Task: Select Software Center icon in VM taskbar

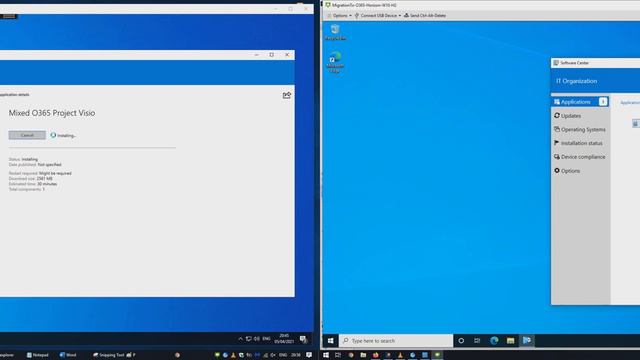Action: 527,340
